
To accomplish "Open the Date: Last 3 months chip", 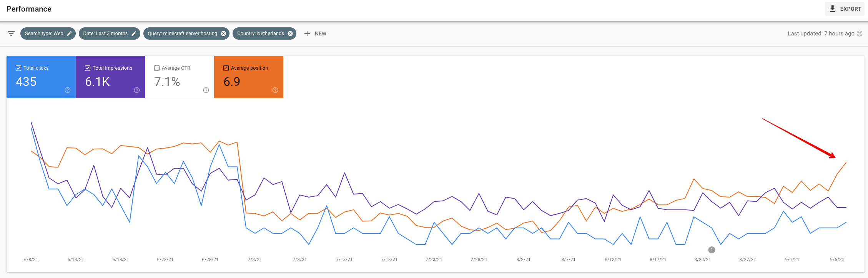I will [105, 33].
